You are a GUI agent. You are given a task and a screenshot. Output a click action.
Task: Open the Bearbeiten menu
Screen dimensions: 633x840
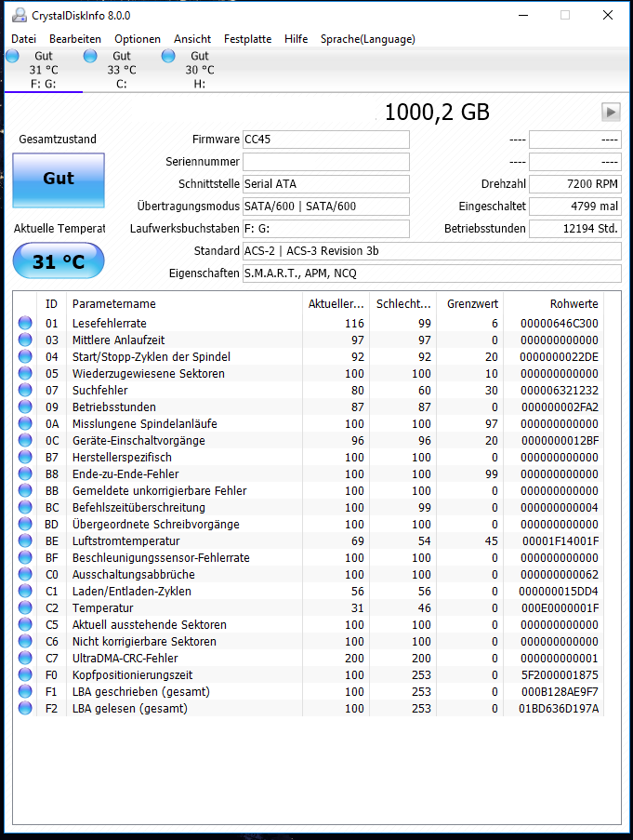[75, 39]
